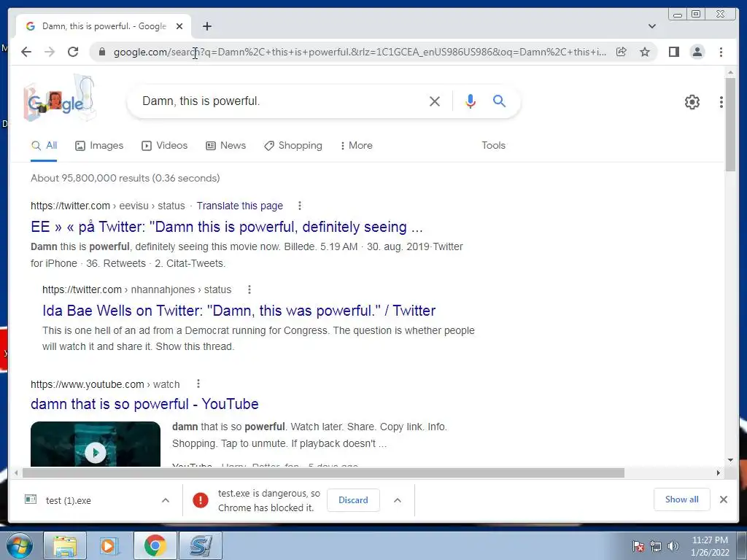Open Chrome's three-dot menu

click(721, 52)
